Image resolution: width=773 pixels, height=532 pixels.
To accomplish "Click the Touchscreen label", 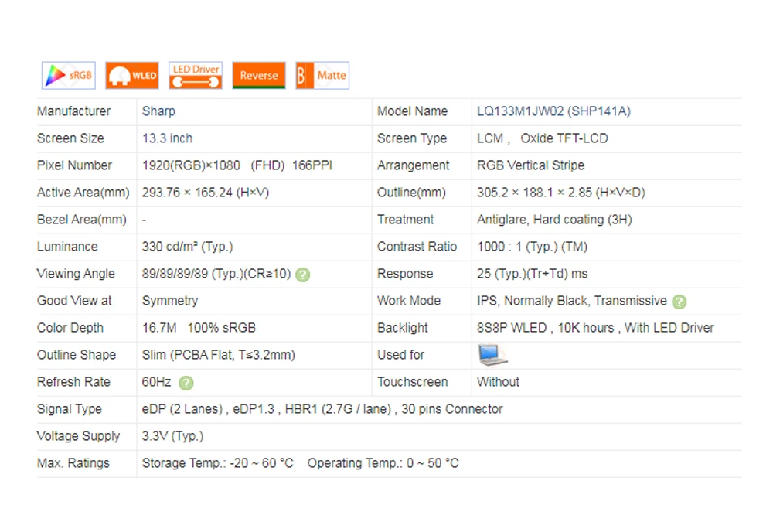I will [412, 383].
